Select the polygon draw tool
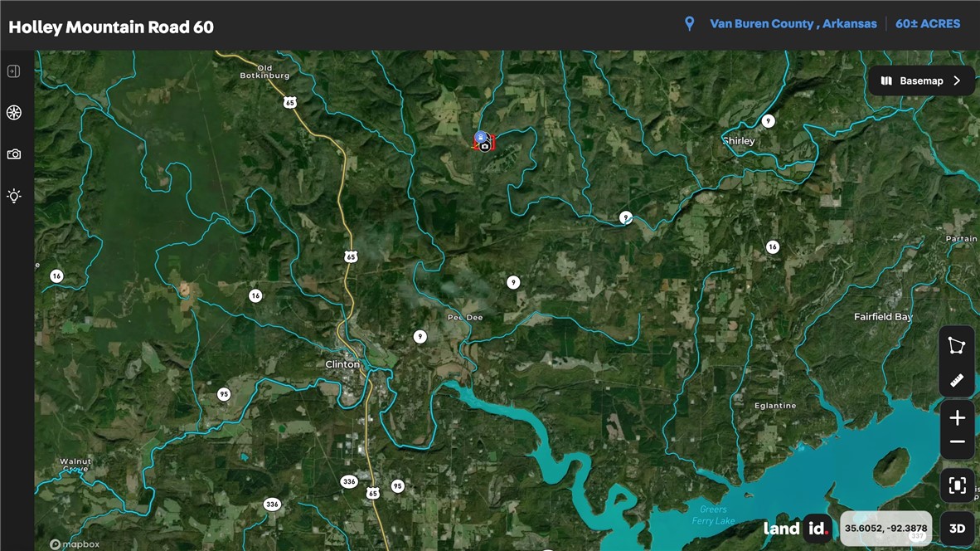 957,345
